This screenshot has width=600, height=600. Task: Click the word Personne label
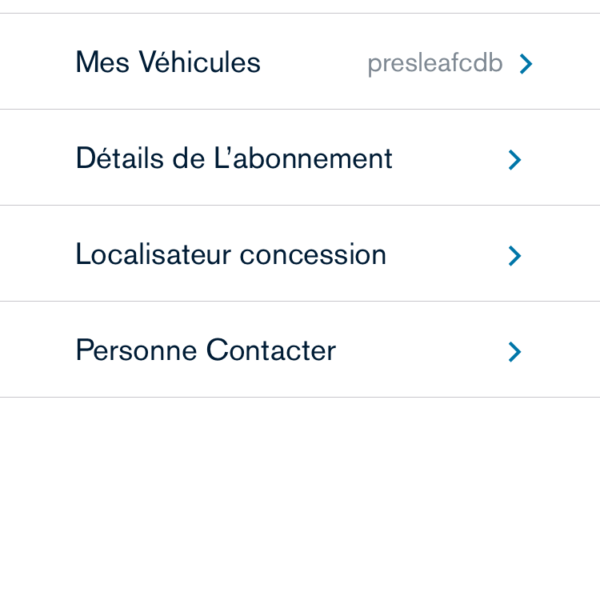pyautogui.click(x=137, y=351)
